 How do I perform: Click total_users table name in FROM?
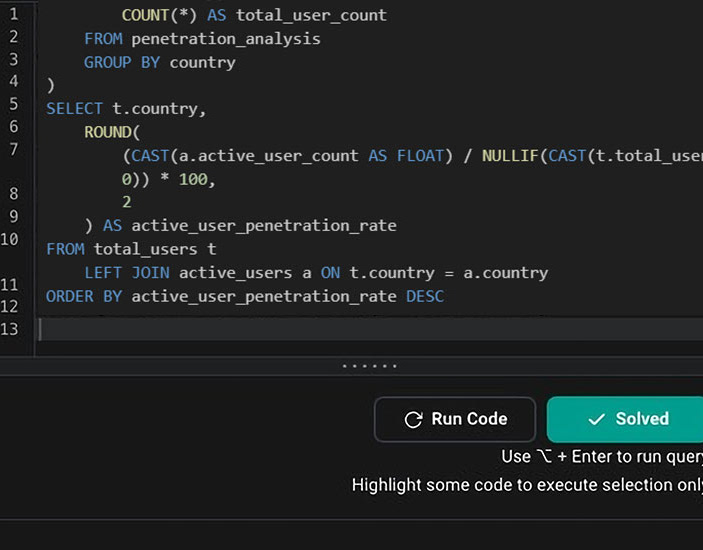[x=146, y=249]
